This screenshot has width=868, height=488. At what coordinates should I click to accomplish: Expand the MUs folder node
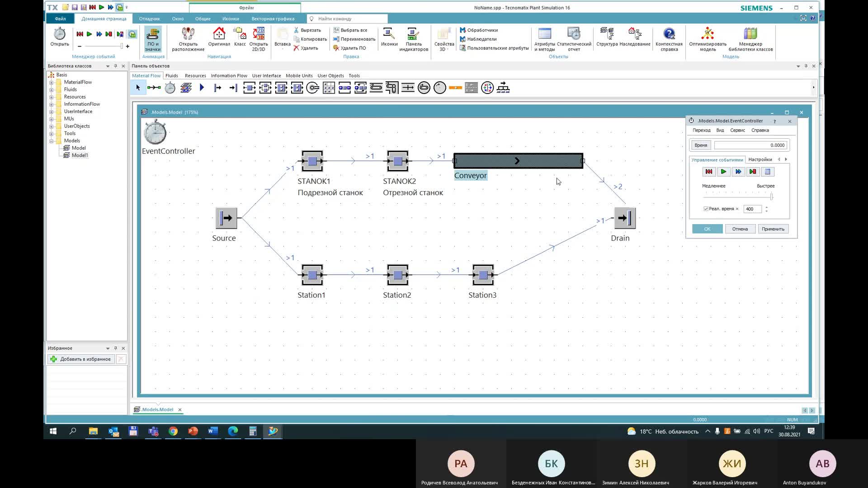tap(52, 119)
